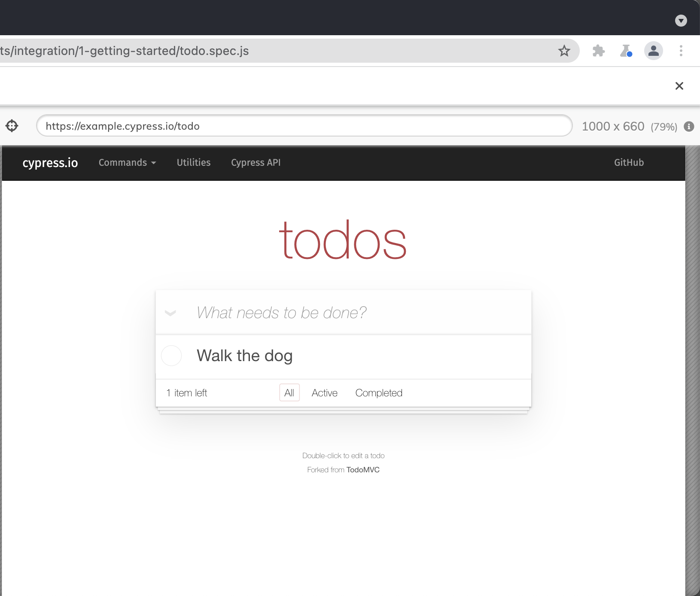Close the banner with the X
Viewport: 700px width, 596px height.
click(679, 86)
